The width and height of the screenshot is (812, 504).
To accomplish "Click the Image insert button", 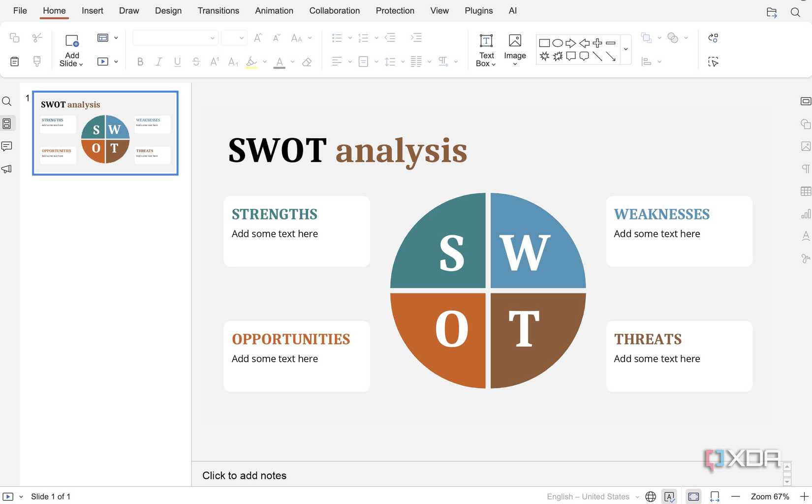I will pos(515,50).
